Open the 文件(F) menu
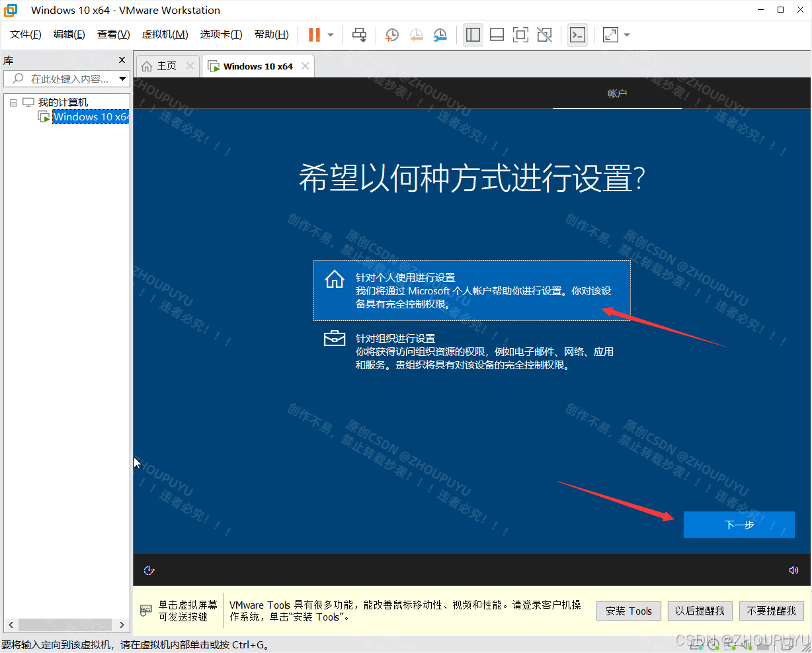 tap(26, 34)
